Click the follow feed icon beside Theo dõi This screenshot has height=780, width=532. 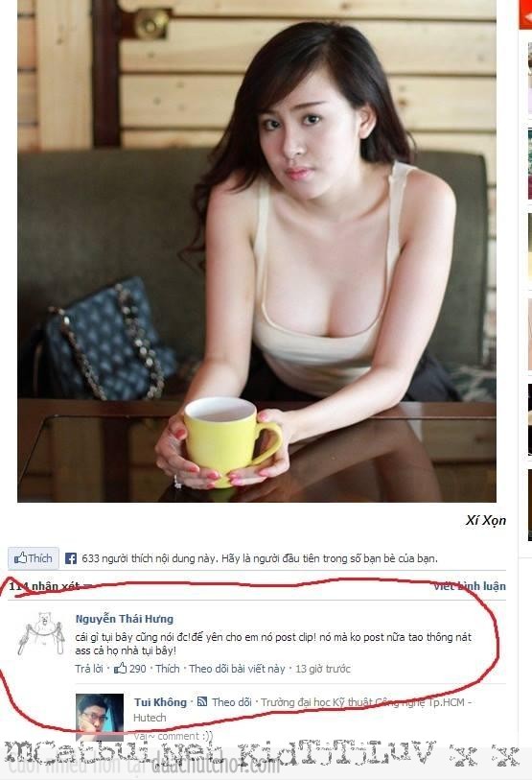[x=202, y=702]
